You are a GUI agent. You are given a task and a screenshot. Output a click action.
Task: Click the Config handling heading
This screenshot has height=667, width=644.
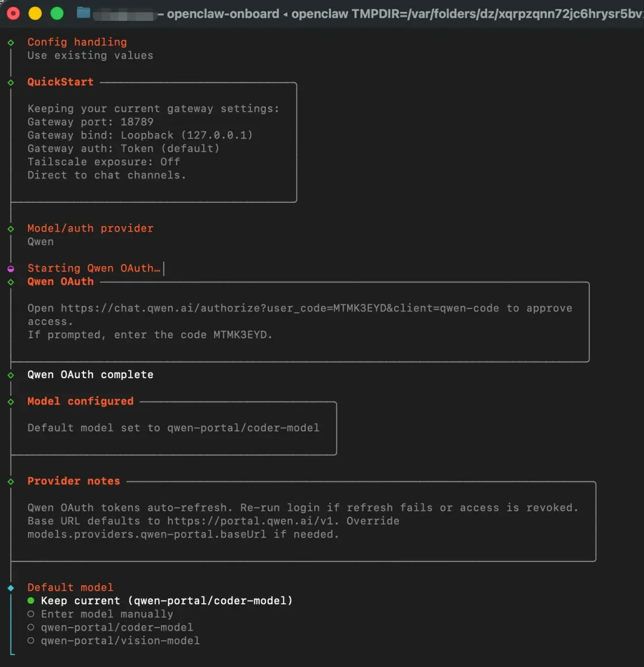78,42
